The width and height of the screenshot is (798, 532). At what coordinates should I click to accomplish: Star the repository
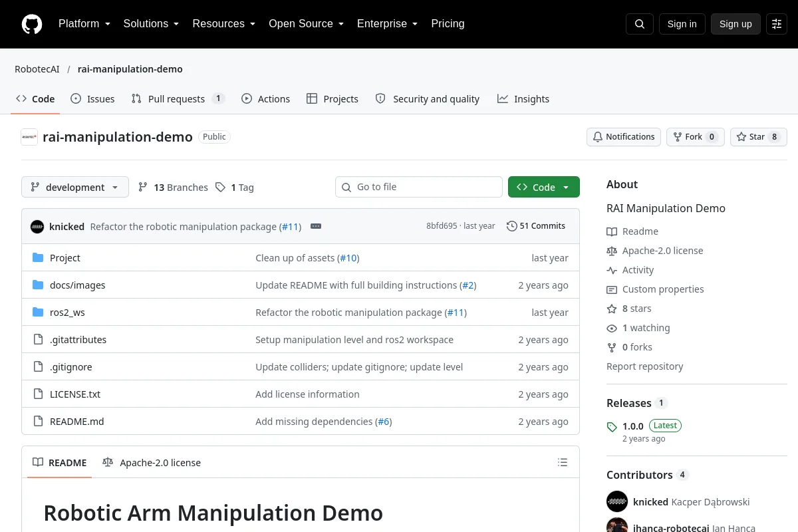(x=759, y=137)
